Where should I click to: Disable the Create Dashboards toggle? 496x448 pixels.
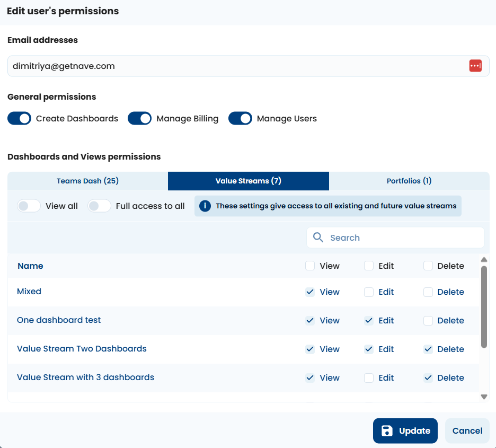click(20, 118)
